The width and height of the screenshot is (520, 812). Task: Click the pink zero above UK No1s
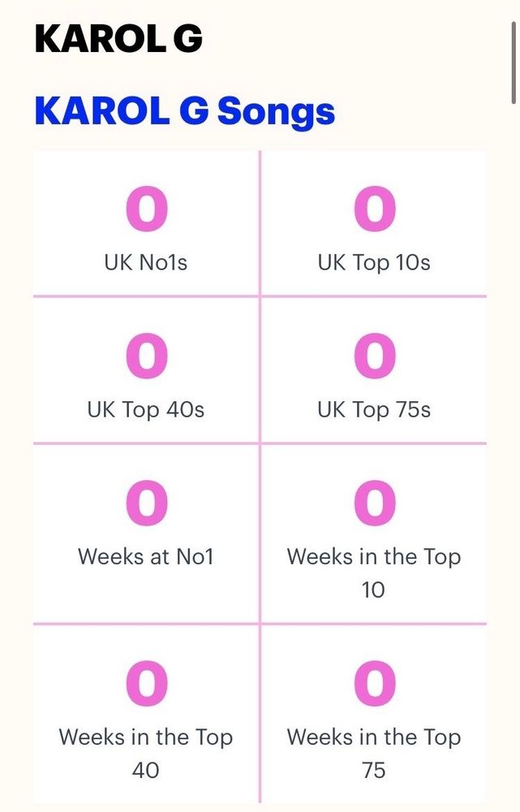pos(147,209)
